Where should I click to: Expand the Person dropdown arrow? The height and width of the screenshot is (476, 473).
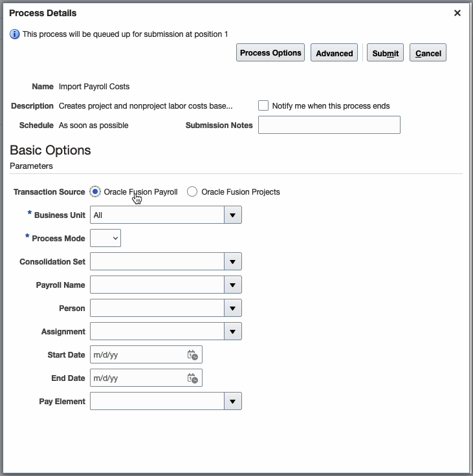point(233,308)
